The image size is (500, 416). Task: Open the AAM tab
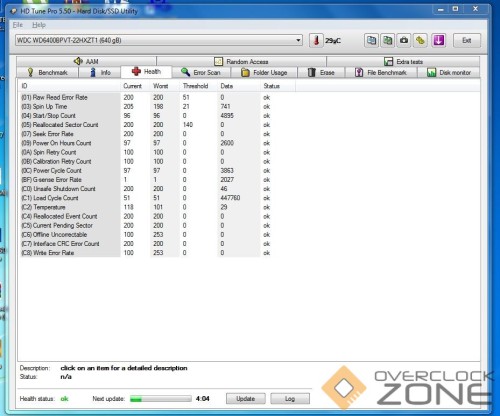[86, 61]
